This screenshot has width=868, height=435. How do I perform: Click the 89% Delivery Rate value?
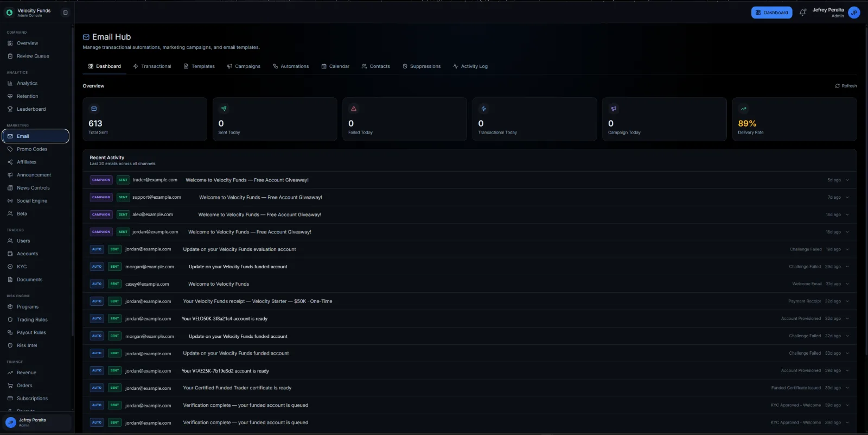point(747,124)
